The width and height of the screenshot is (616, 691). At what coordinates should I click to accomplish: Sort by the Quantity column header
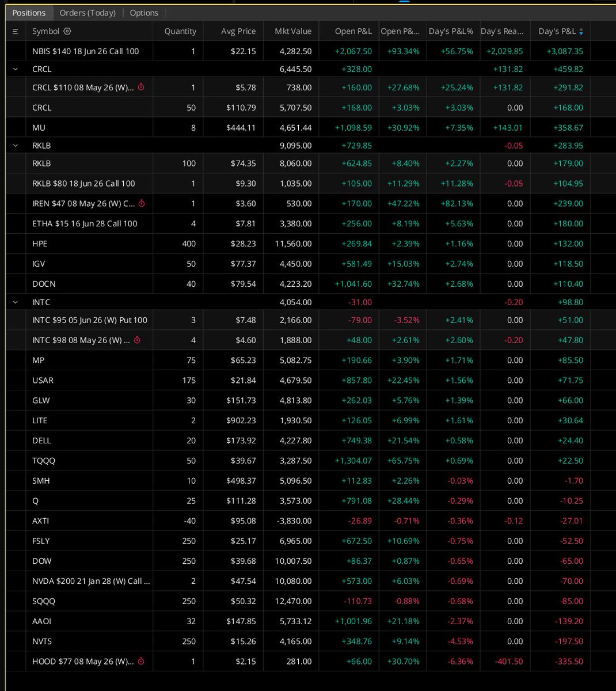click(180, 32)
